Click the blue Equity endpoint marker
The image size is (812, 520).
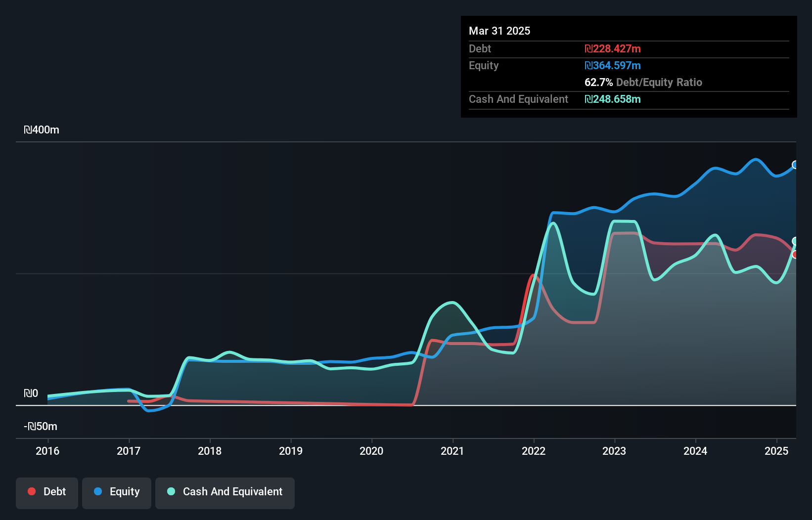pyautogui.click(x=795, y=165)
